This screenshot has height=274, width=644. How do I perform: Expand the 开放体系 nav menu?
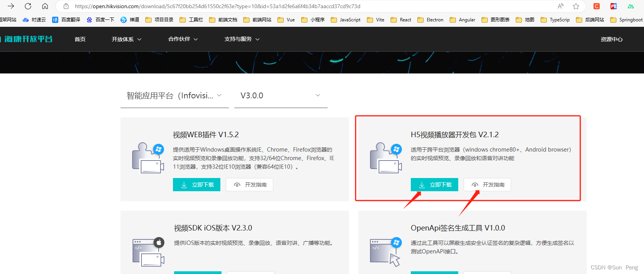click(x=127, y=39)
